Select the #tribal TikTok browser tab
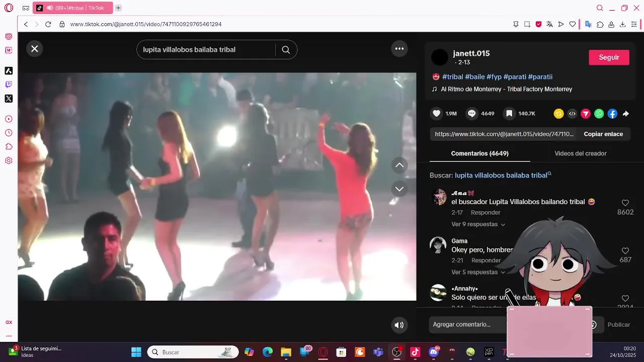Image resolution: width=644 pixels, height=362 pixels. 72,8
